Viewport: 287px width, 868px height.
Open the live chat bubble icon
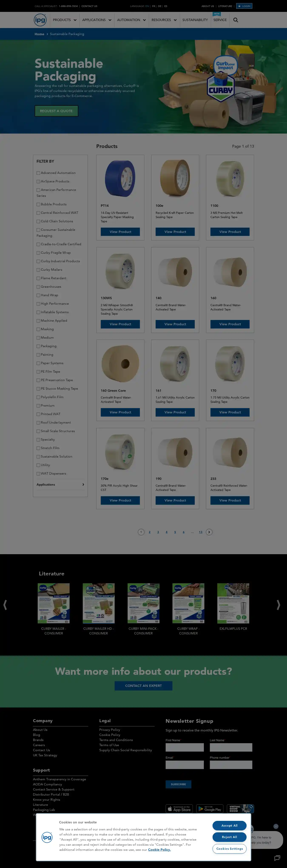click(277, 858)
